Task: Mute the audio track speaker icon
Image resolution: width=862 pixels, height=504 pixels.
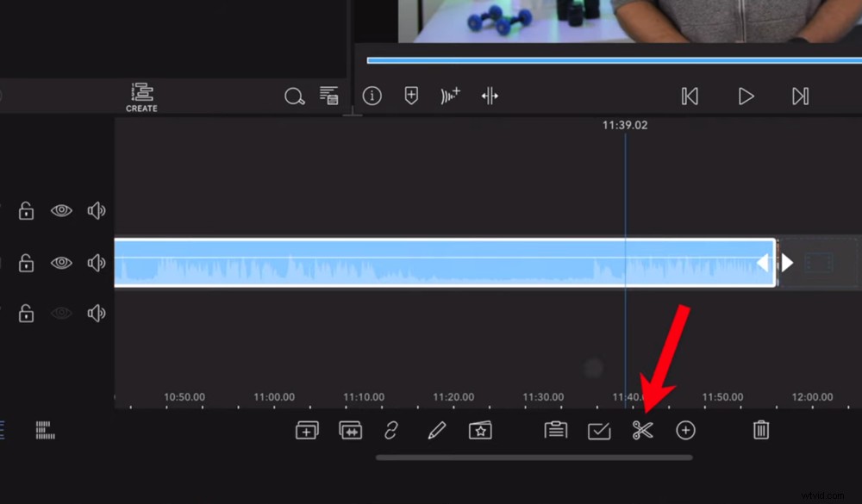Action: [97, 313]
